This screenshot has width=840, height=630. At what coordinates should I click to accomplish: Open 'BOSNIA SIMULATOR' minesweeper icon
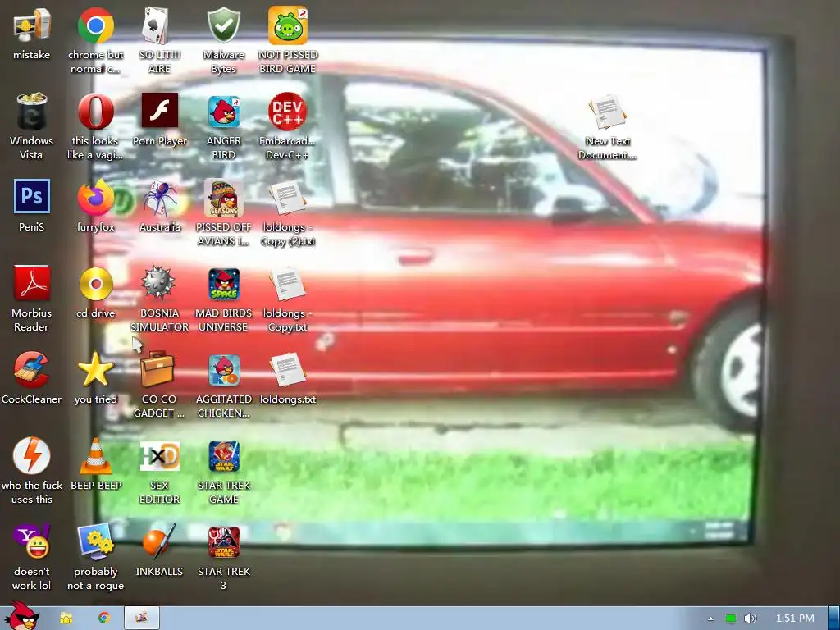point(158,283)
